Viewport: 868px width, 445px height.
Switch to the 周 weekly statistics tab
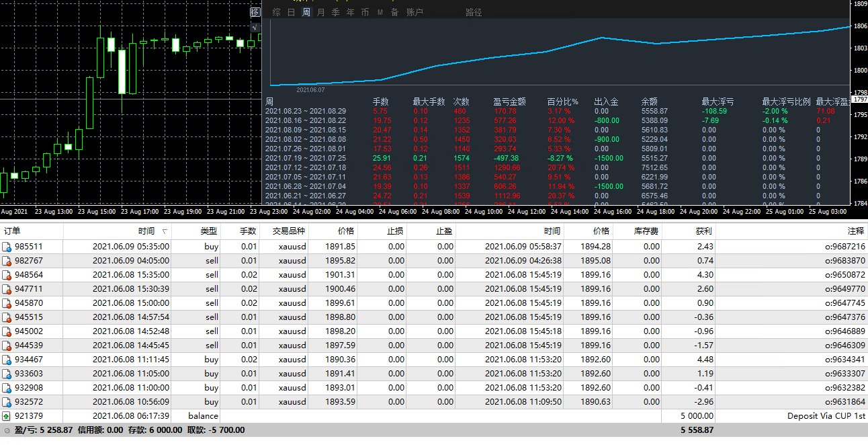(306, 12)
